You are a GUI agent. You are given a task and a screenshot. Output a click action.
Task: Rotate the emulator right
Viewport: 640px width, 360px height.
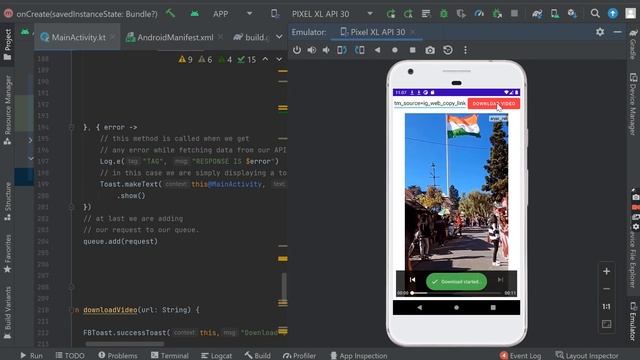pos(360,50)
